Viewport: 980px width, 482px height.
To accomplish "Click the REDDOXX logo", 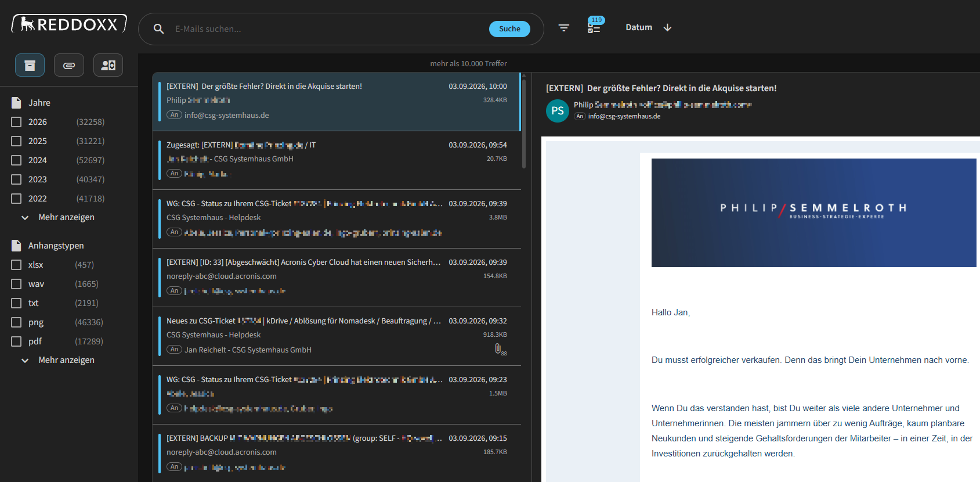I will (69, 24).
